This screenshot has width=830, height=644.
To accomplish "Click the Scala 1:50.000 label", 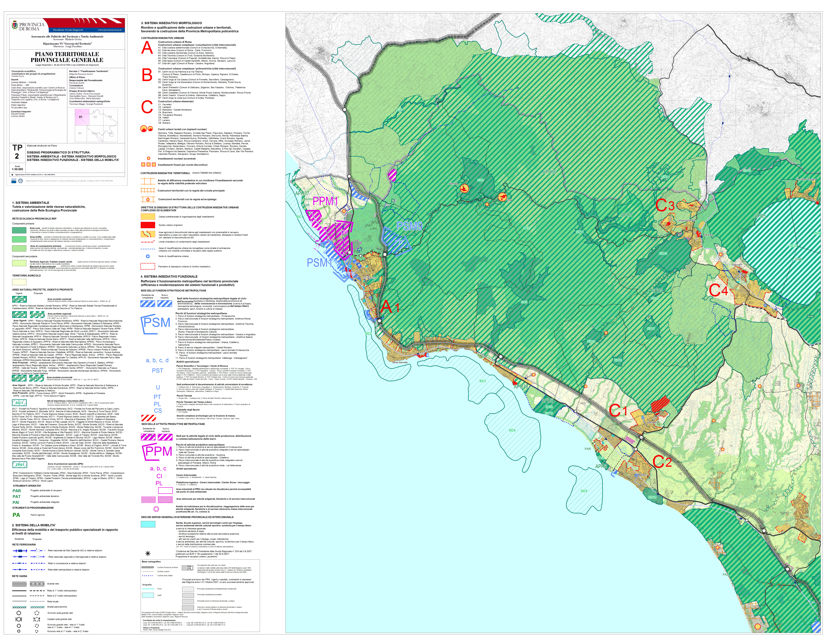I will 18,168.
